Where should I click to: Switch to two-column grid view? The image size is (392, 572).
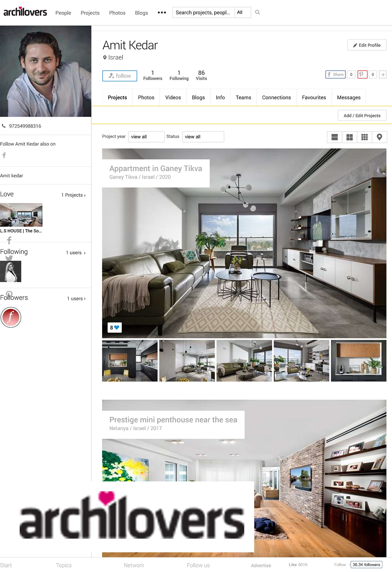[349, 137]
